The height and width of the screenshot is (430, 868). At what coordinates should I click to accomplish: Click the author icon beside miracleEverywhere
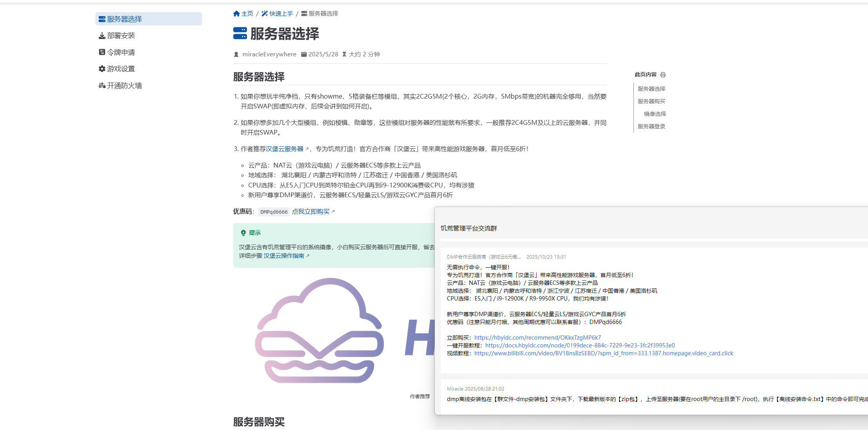pos(236,54)
